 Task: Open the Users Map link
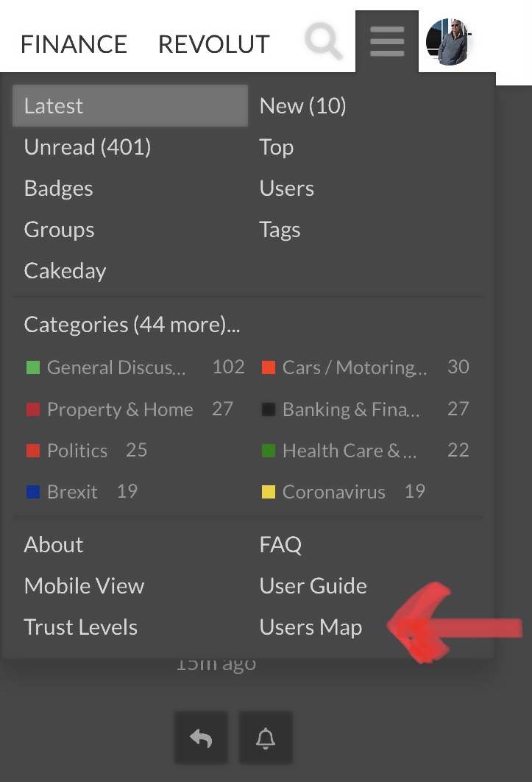[311, 628]
